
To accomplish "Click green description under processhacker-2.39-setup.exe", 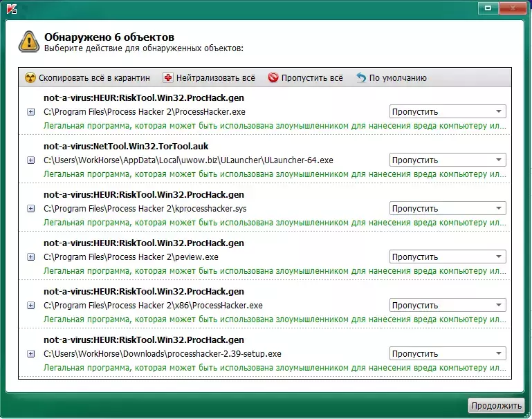I will (275, 368).
